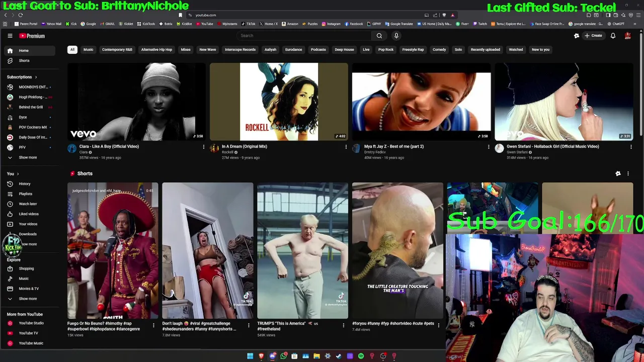644x362 pixels.
Task: Select the All filter chip
Action: tap(72, 50)
